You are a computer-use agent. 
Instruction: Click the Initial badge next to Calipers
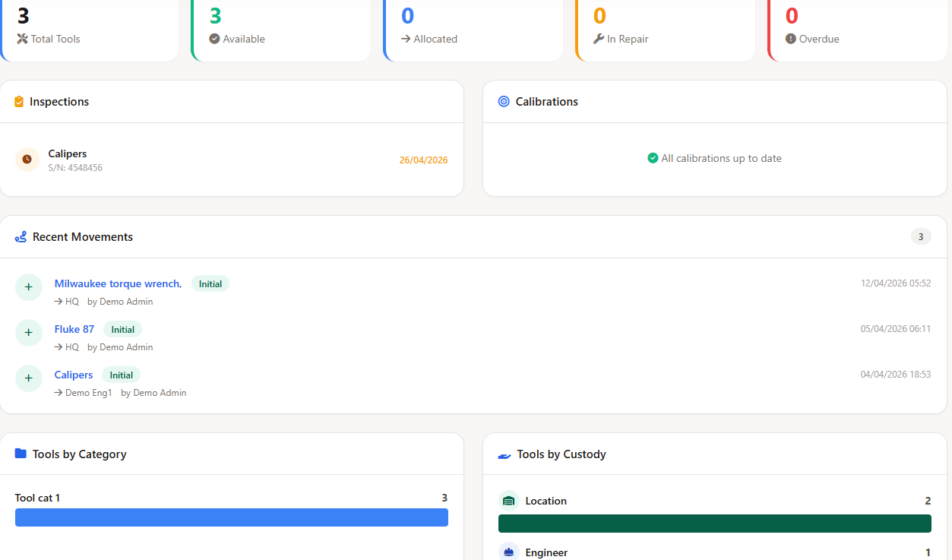(x=121, y=375)
